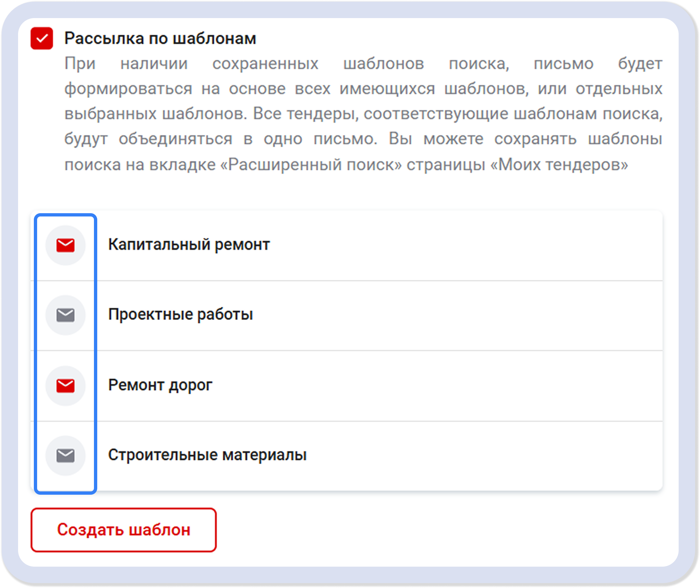Click the gray envelope icon for Проектные работы
700x588 pixels.
(66, 315)
